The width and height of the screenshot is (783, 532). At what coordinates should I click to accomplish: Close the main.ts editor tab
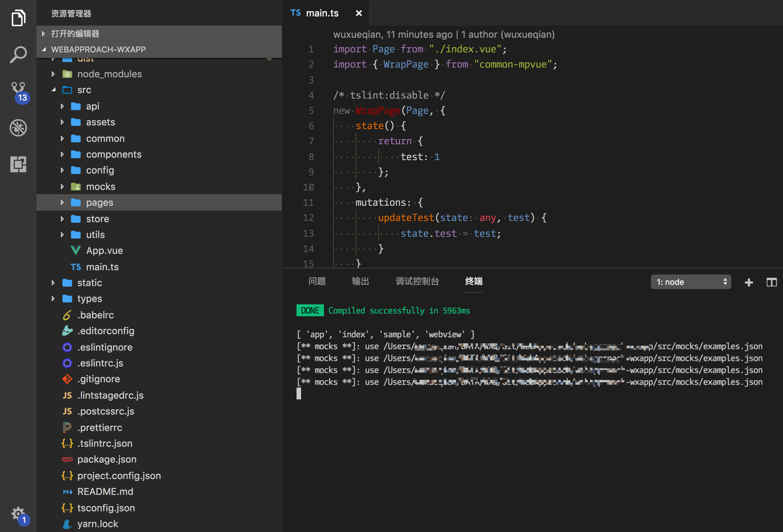(x=359, y=13)
